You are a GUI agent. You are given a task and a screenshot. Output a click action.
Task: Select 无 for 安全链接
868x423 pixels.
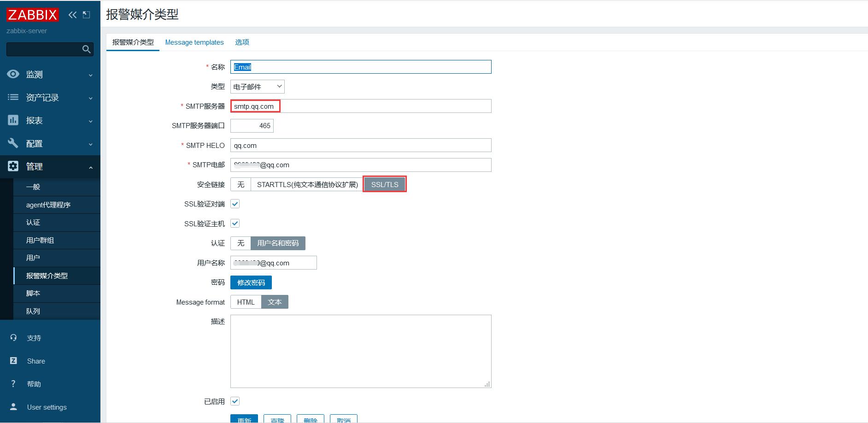pos(240,184)
